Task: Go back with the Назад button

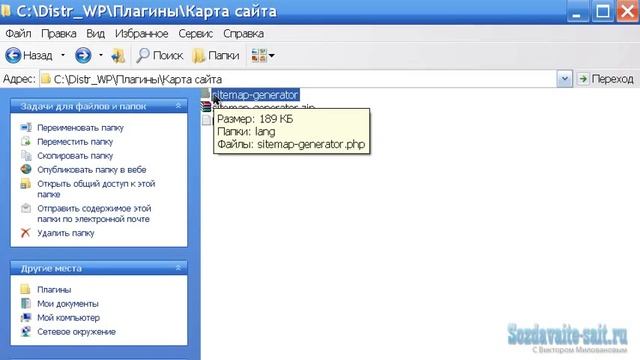Action: point(29,55)
